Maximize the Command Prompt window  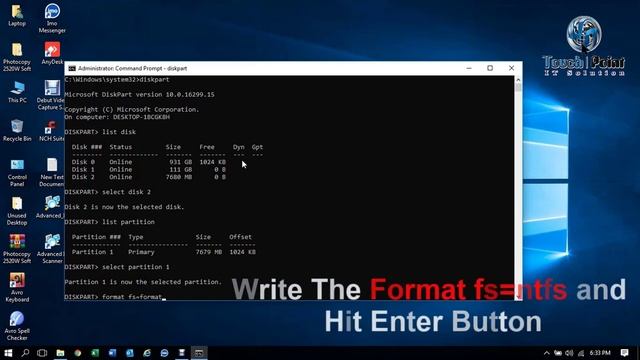pyautogui.click(x=490, y=68)
